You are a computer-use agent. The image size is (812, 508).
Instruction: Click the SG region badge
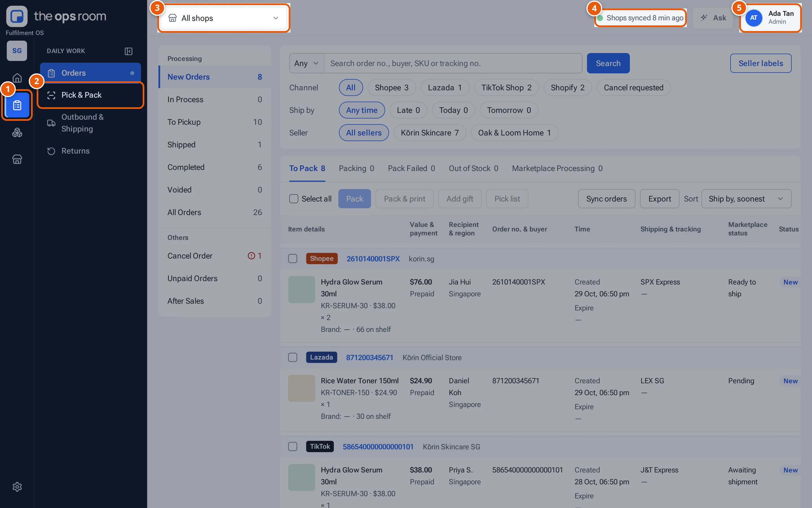(17, 51)
